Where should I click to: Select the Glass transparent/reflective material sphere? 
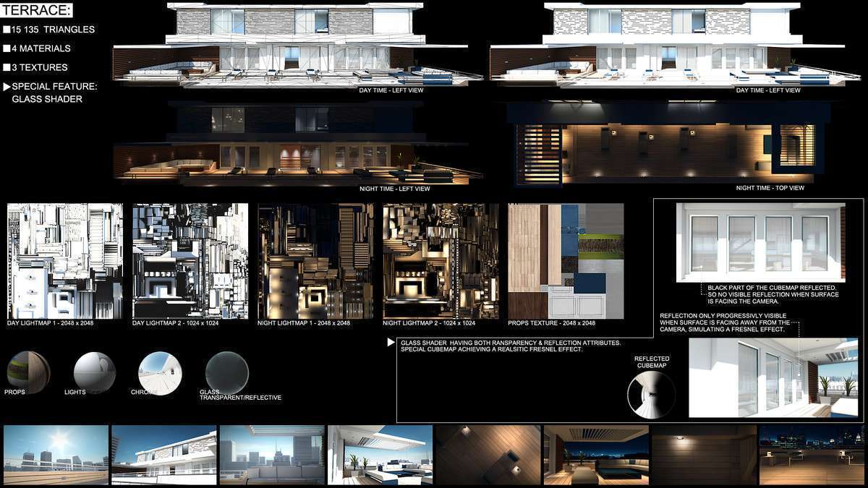coord(227,373)
